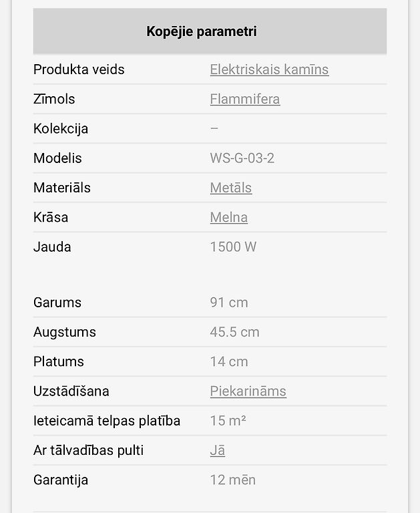Select the 1500 W power value
The image size is (420, 513).
coord(233,246)
